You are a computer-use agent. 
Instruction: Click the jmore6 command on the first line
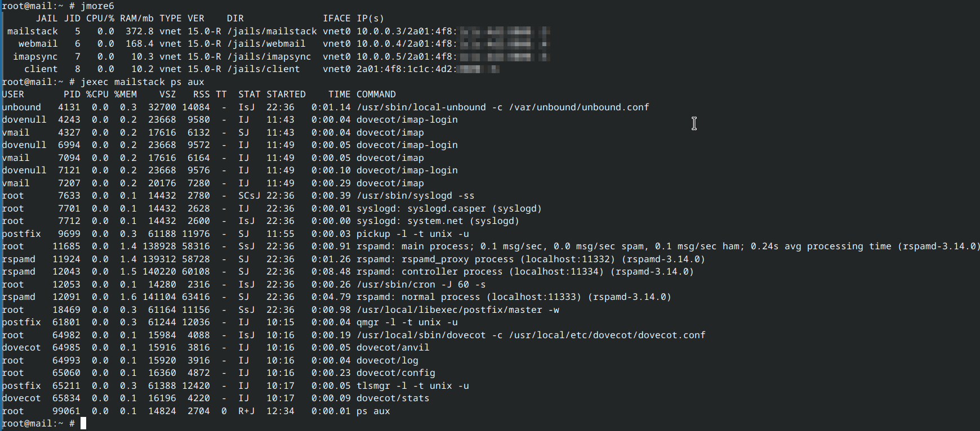coord(97,6)
